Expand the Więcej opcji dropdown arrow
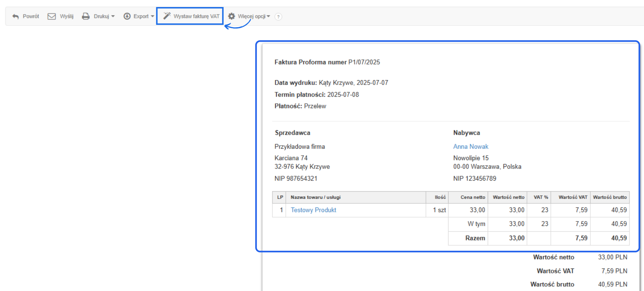 (x=268, y=16)
